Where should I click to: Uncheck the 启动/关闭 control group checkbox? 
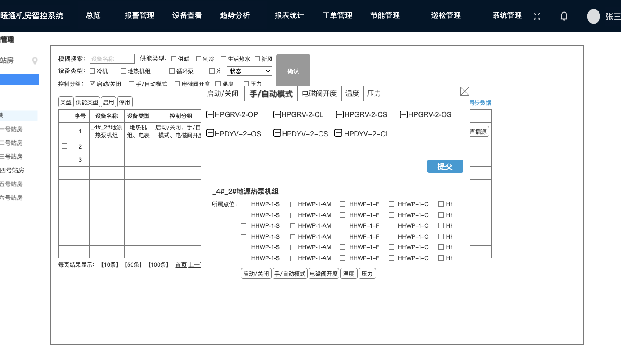[93, 84]
